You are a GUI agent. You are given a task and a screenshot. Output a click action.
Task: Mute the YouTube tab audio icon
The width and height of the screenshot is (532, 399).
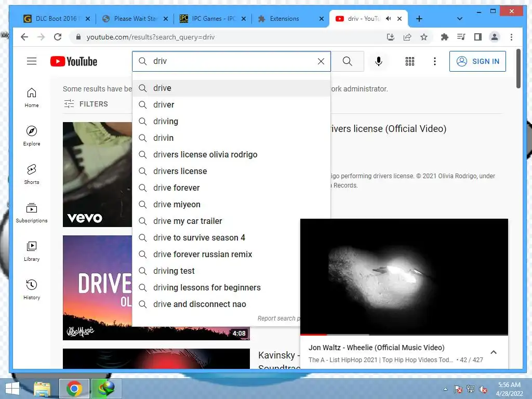(389, 19)
